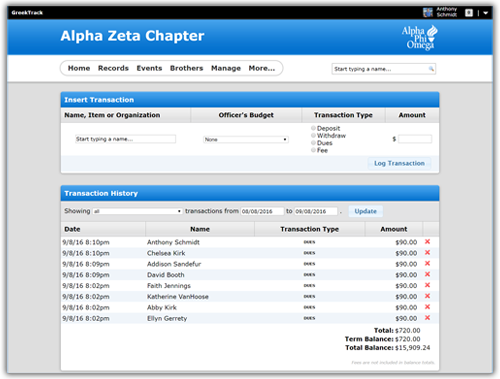The image size is (500, 379).
Task: Click the Total Balance $15,909.24 value
Action: point(413,348)
